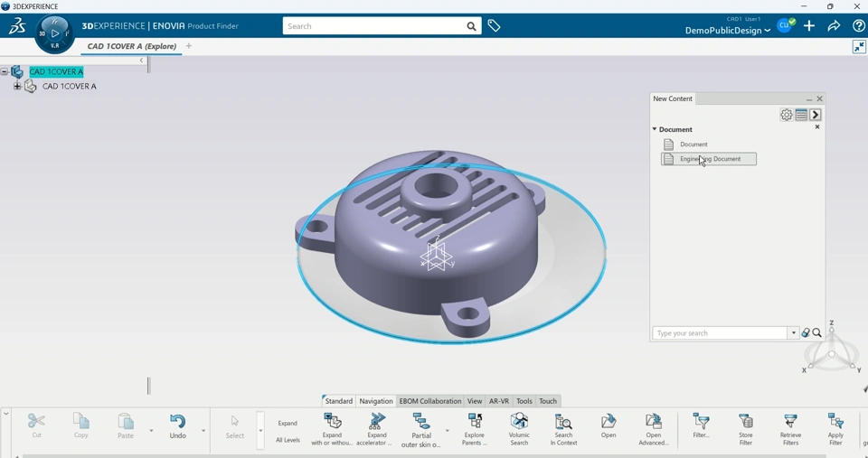Collapse the Document section triangle

tap(655, 129)
